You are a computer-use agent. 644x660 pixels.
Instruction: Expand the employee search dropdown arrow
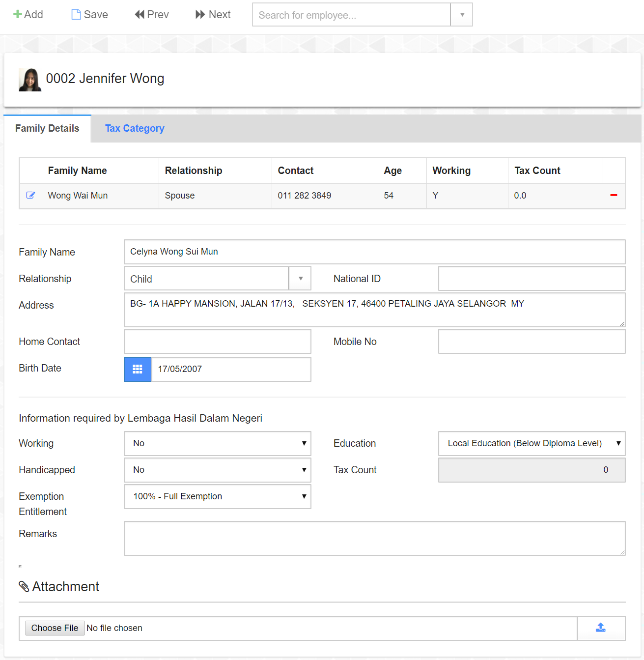tap(462, 15)
